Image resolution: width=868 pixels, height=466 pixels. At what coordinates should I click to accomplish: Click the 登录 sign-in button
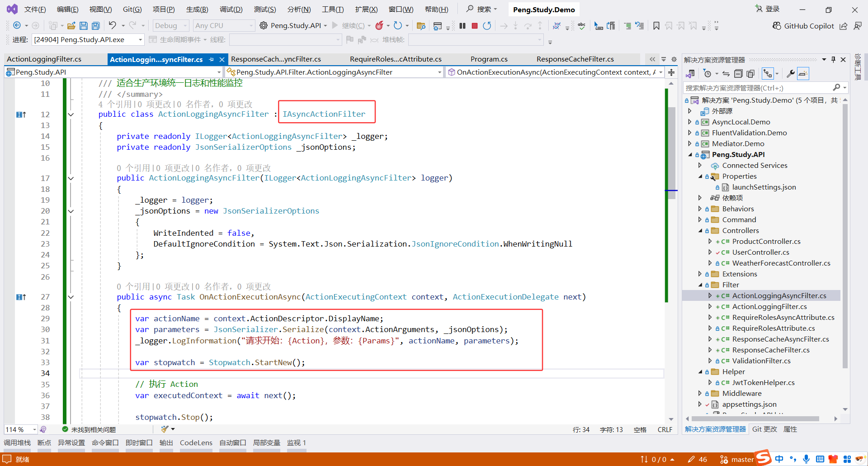point(767,9)
